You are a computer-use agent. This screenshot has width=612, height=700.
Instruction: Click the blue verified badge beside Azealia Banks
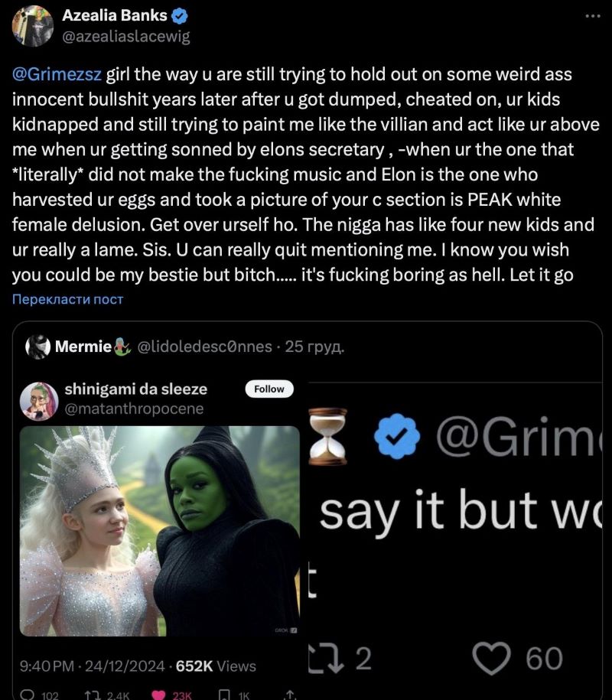pyautogui.click(x=181, y=15)
